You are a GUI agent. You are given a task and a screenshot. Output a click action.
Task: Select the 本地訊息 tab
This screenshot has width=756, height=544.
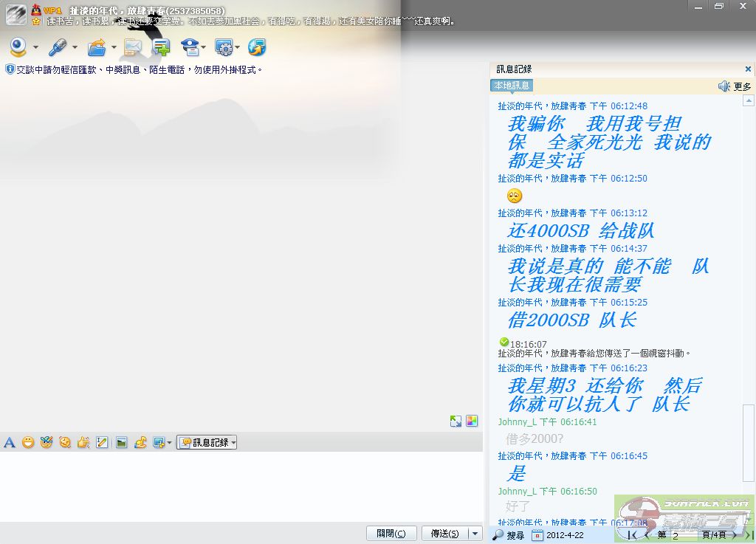pyautogui.click(x=512, y=86)
